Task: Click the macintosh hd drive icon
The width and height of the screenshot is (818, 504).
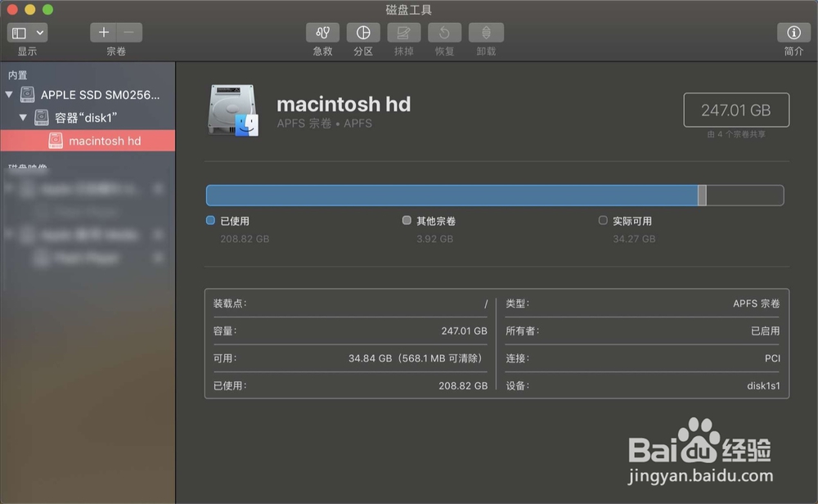Action: [x=232, y=110]
